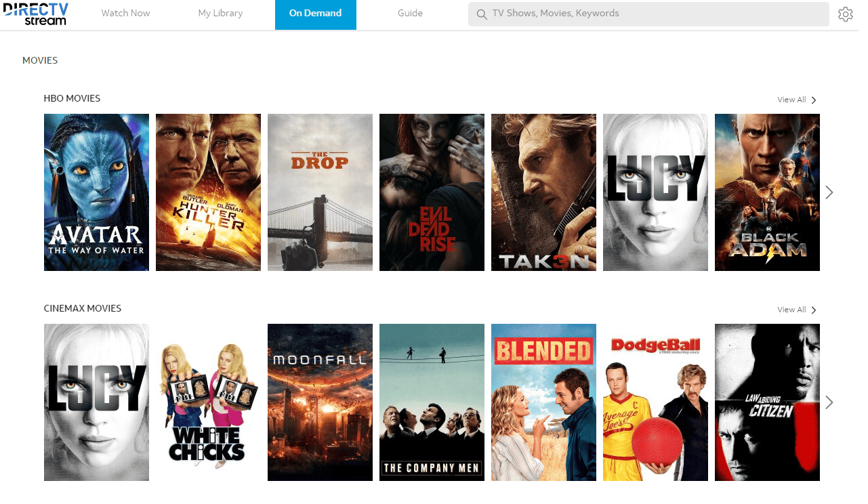Select the DodgeBall poster
Screen dimensions: 868x504
pyautogui.click(x=655, y=402)
